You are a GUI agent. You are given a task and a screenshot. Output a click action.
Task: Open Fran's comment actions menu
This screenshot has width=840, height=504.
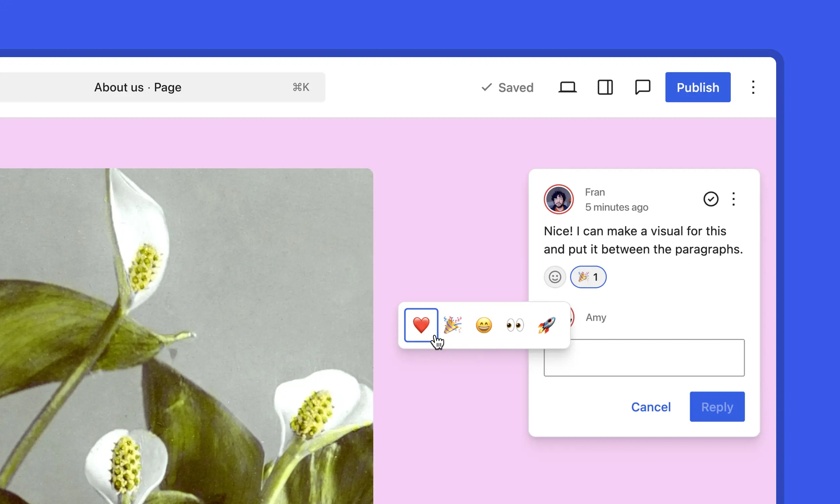point(733,199)
